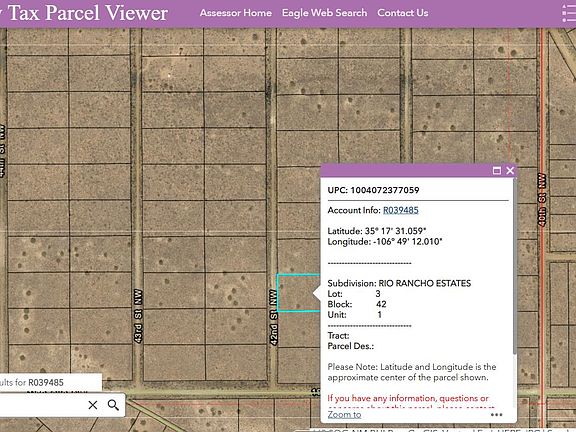Open the Contact Us link
The image size is (576, 432).
[403, 13]
